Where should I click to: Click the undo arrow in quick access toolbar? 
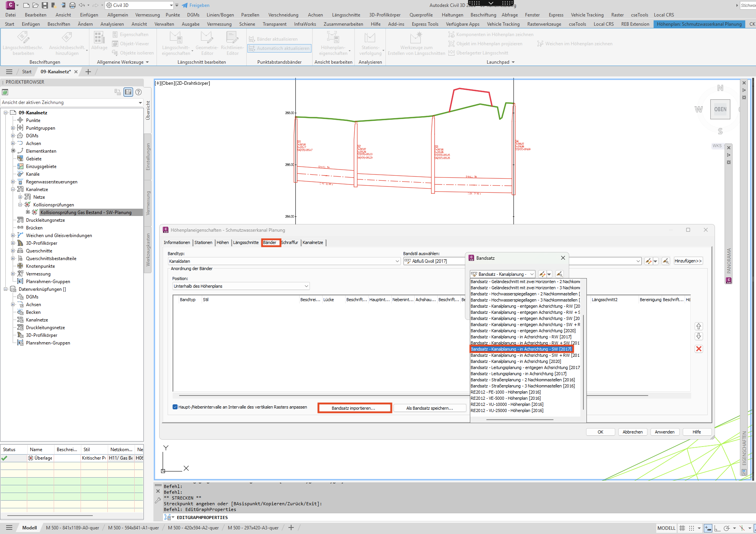click(x=82, y=5)
